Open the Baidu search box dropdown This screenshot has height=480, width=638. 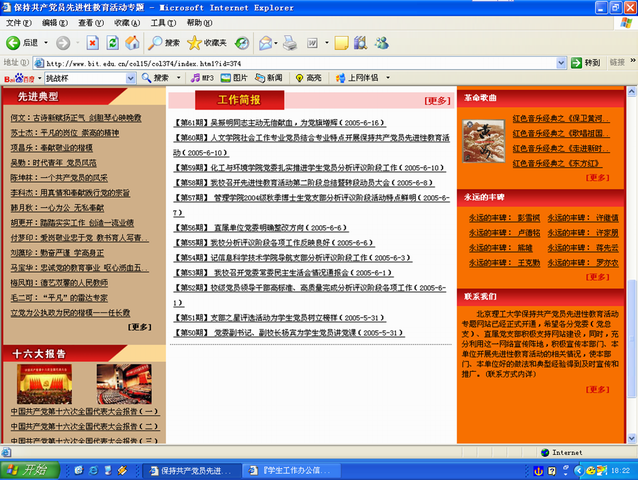(x=131, y=78)
